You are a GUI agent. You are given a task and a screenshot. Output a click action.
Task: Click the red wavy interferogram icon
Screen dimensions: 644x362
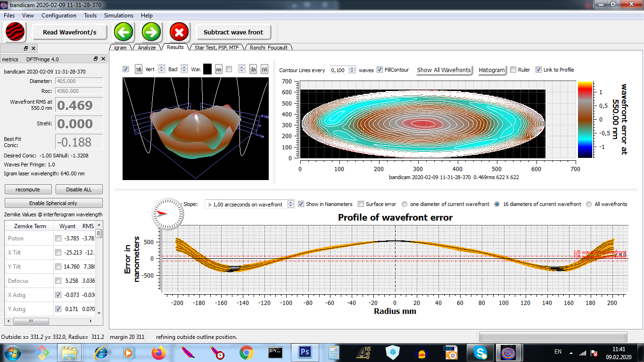(15, 32)
